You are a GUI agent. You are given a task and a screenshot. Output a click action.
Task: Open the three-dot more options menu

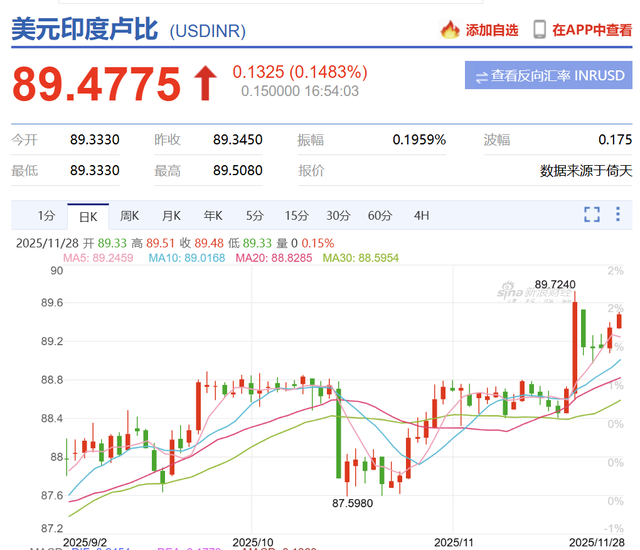[x=619, y=214]
